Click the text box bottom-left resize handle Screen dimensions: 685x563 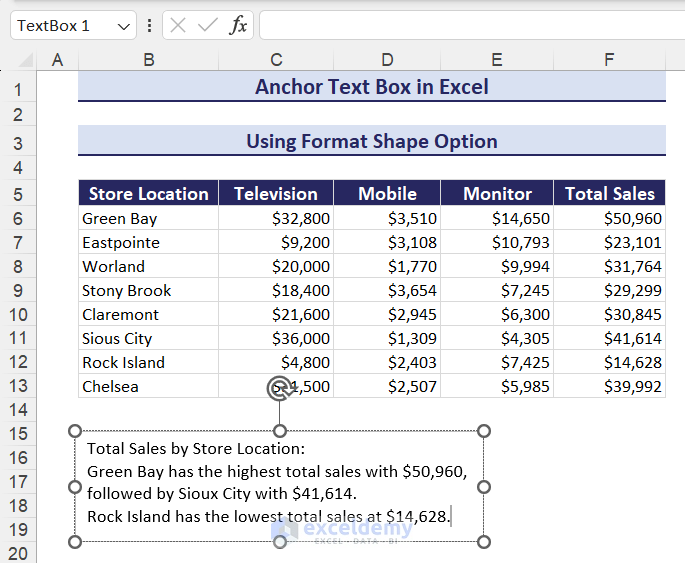click(x=75, y=542)
